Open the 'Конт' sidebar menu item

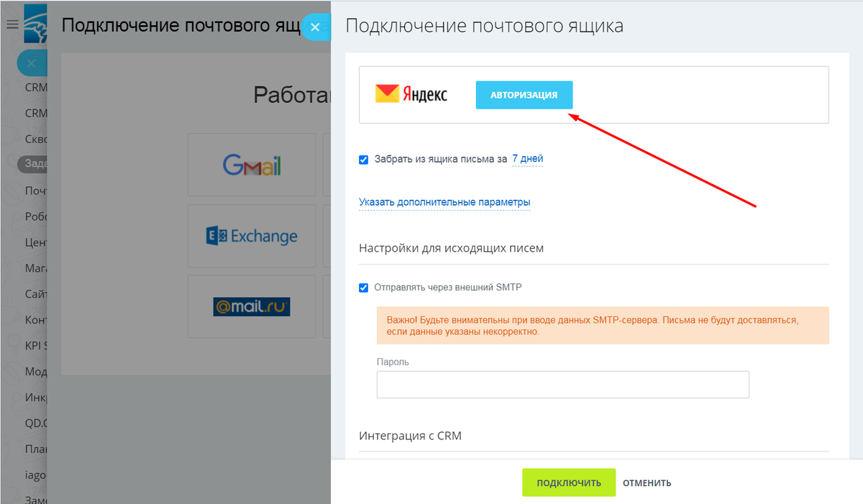point(36,320)
